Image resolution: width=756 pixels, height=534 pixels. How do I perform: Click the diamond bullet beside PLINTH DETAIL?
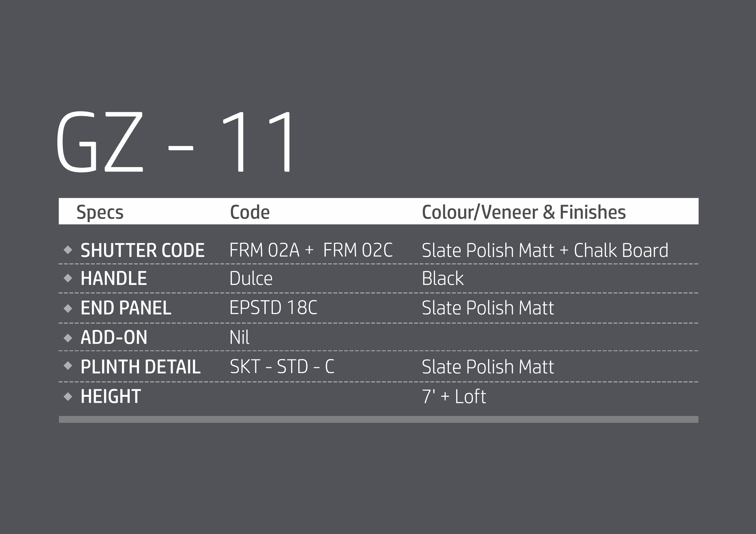coord(68,366)
